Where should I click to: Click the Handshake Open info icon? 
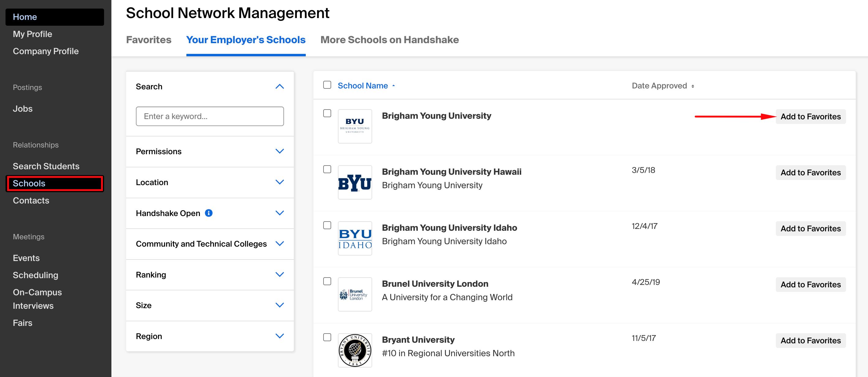[208, 213]
